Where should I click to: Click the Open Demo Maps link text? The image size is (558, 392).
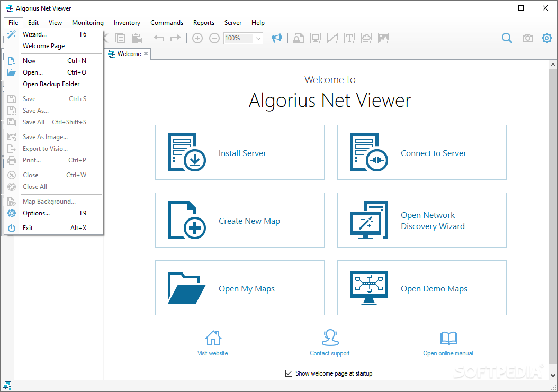[x=434, y=288]
